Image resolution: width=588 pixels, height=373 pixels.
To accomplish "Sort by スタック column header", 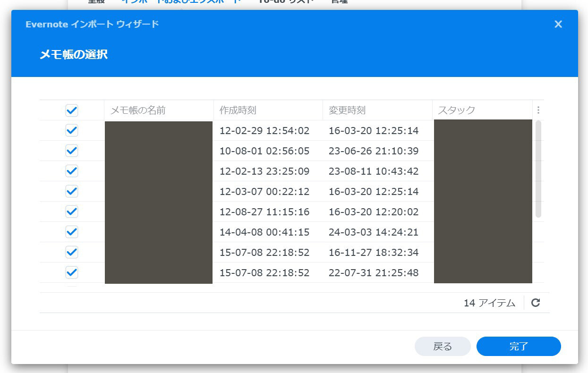I will pos(482,110).
